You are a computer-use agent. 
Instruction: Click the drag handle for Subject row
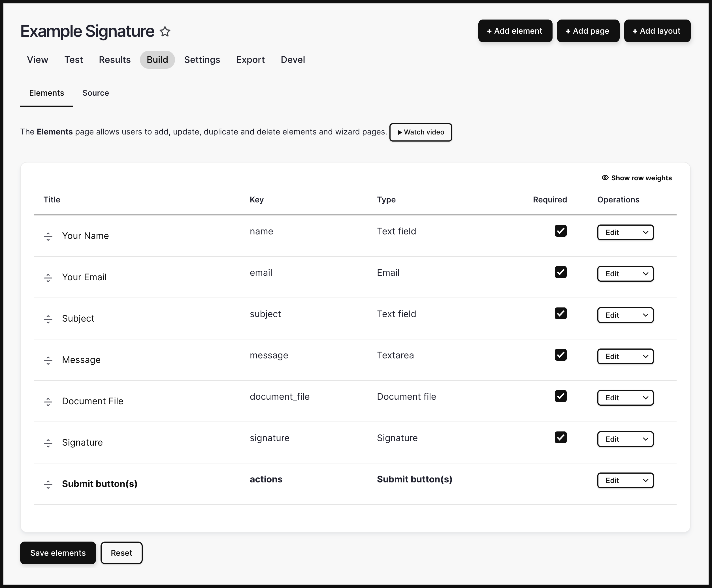point(48,319)
